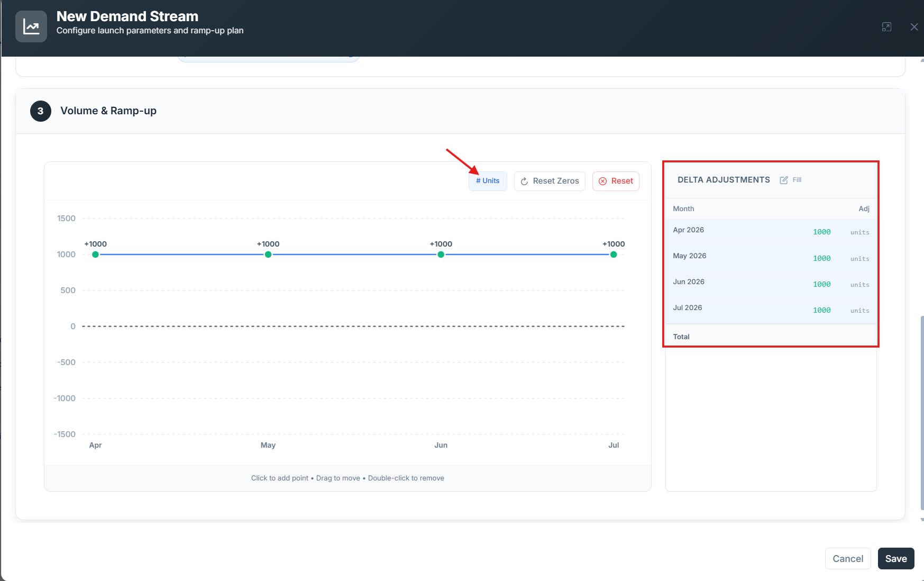
Task: Select the Jul data point on chart
Action: click(614, 255)
